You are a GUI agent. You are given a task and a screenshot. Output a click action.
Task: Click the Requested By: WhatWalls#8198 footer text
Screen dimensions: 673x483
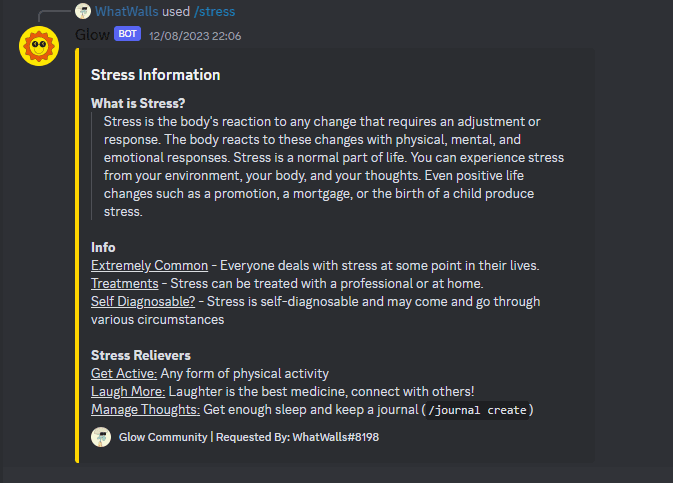tap(297, 437)
